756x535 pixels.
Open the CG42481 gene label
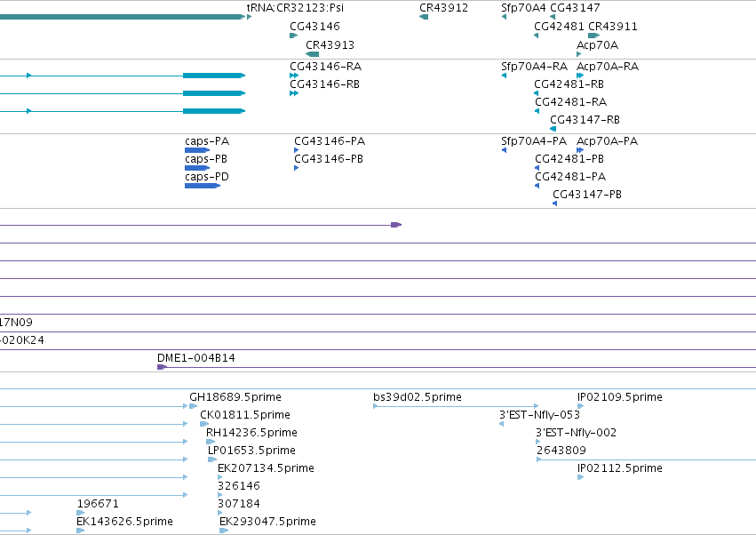coord(559,26)
